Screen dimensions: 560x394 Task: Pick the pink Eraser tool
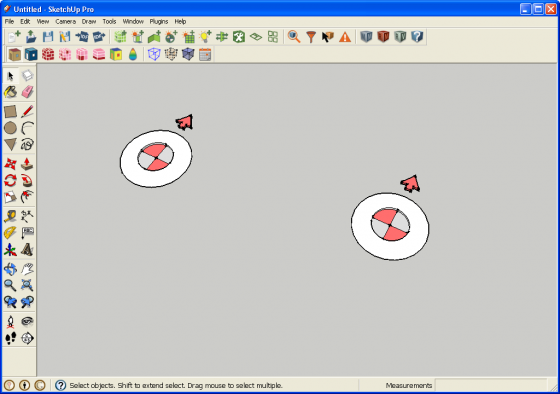[x=27, y=92]
